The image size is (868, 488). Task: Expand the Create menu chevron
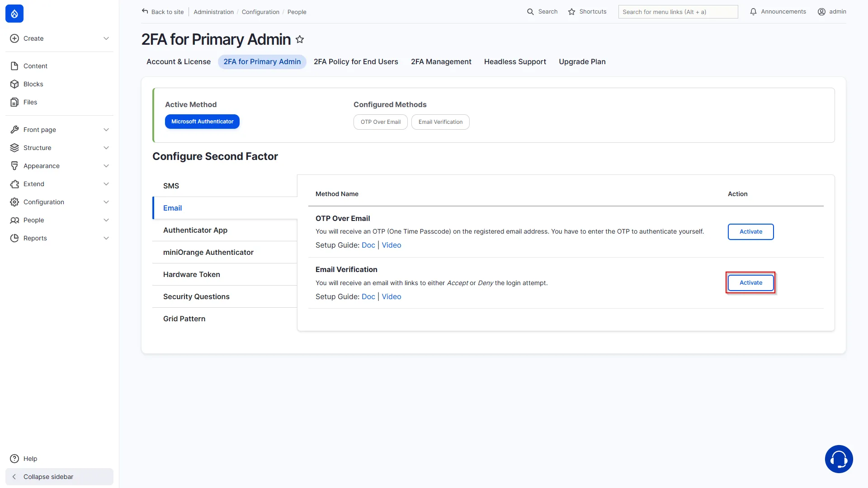click(106, 38)
